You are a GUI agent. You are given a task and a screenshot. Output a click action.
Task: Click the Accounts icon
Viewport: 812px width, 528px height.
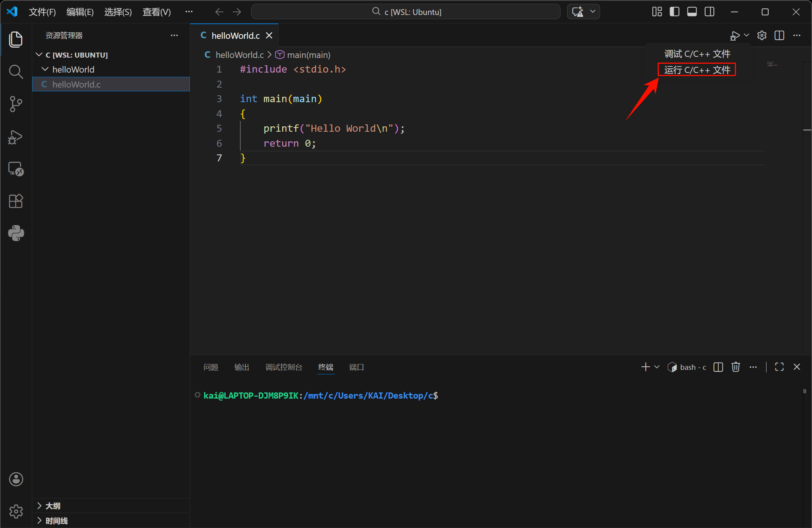tap(16, 479)
